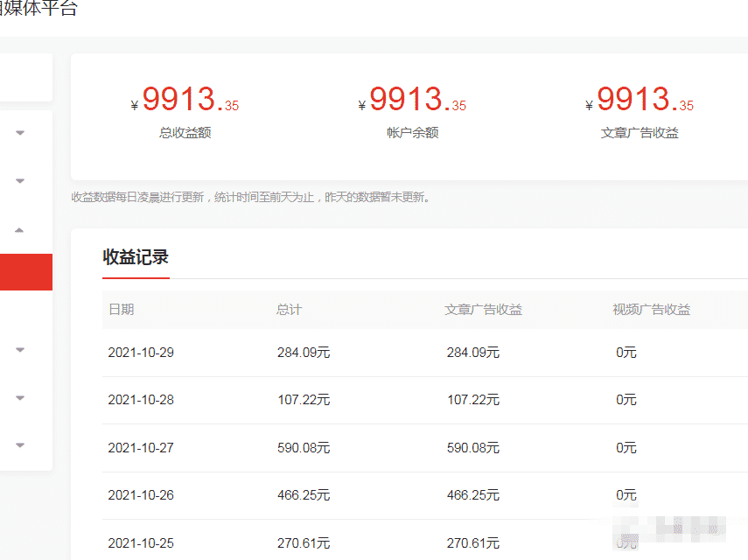Viewport: 748px width, 560px height.
Task: Click the notice text about 收益数据每日凌晨进行更新
Action: click(250, 197)
